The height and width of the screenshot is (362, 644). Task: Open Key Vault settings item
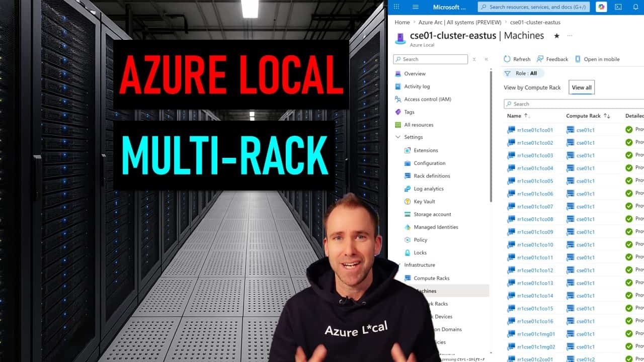point(424,202)
